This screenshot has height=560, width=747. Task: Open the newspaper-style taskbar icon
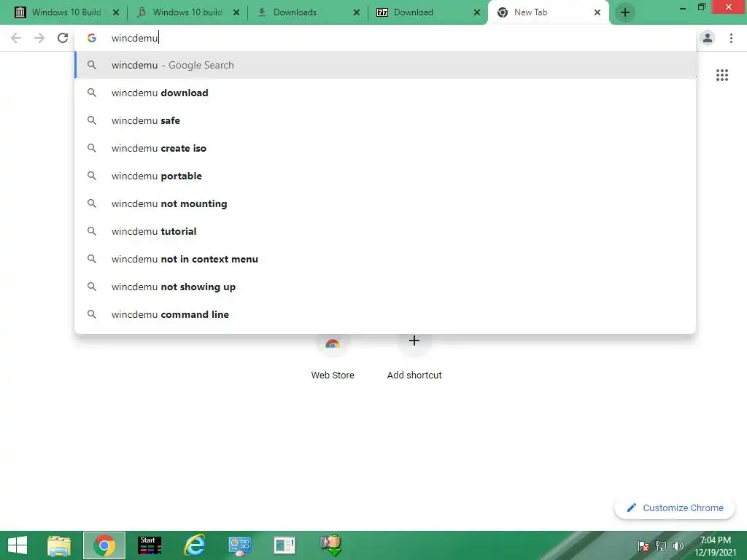coord(285,545)
